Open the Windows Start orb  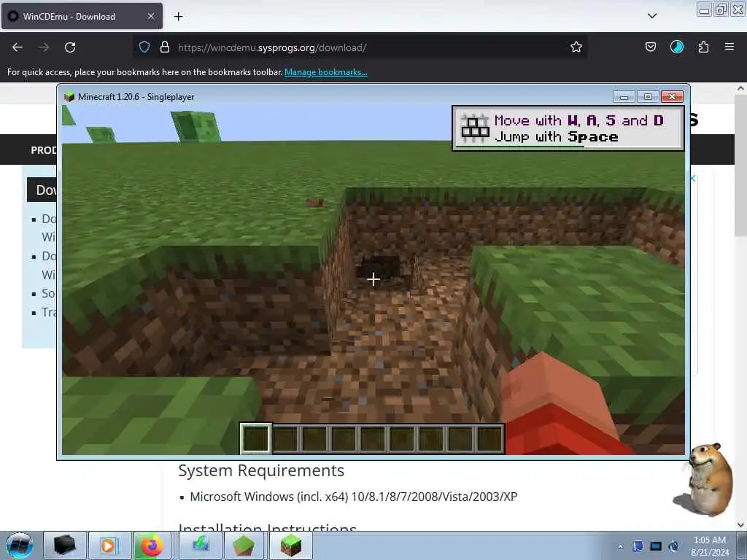(x=20, y=545)
